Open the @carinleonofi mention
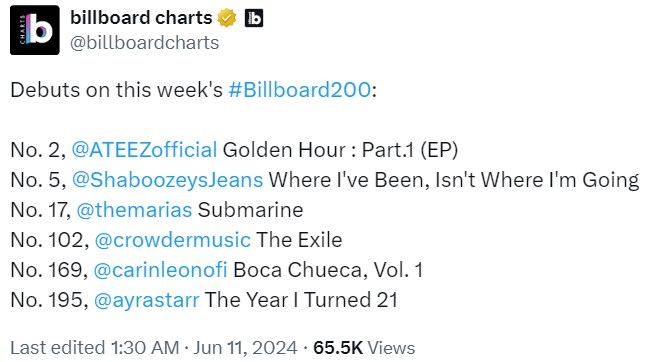Image resolution: width=670 pixels, height=362 pixels. (160, 270)
